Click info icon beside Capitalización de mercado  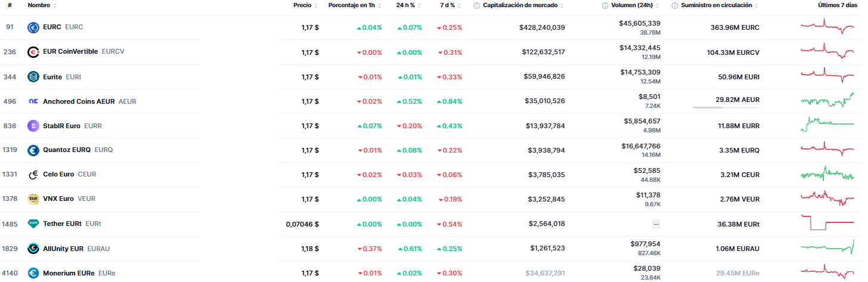tap(477, 5)
